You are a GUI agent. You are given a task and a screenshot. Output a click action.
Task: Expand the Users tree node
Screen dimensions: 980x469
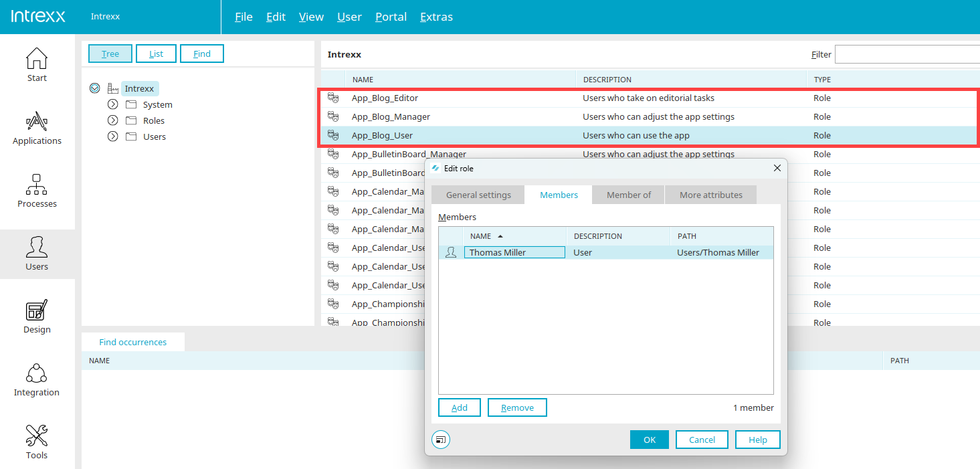point(112,136)
